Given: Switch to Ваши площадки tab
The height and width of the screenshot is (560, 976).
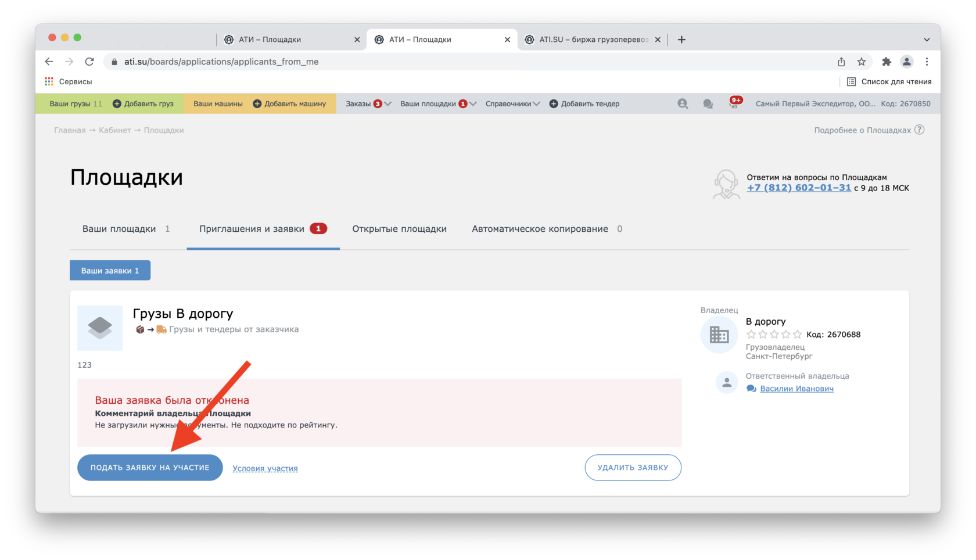Looking at the screenshot, I should point(126,229).
